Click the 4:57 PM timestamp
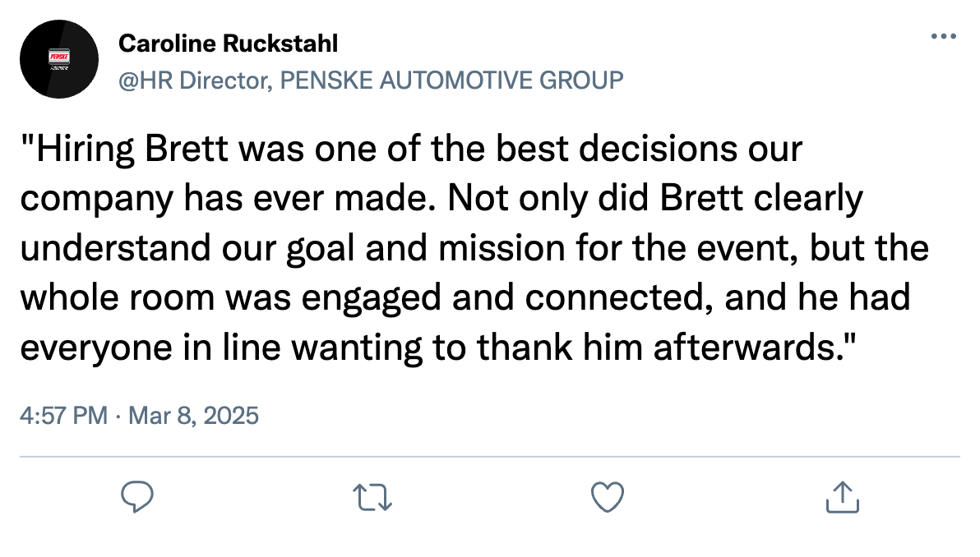 point(62,416)
